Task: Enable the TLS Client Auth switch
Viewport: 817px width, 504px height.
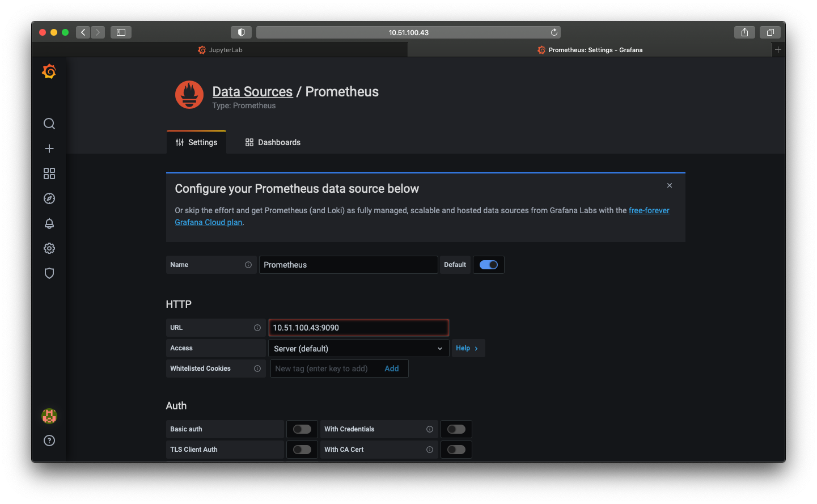Action: coord(302,450)
